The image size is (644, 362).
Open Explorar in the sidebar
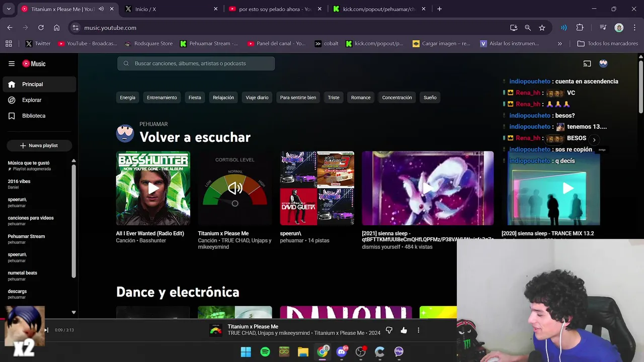tap(39, 100)
